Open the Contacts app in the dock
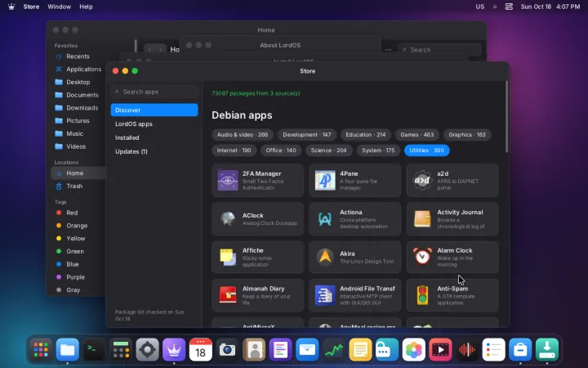 tap(254, 350)
